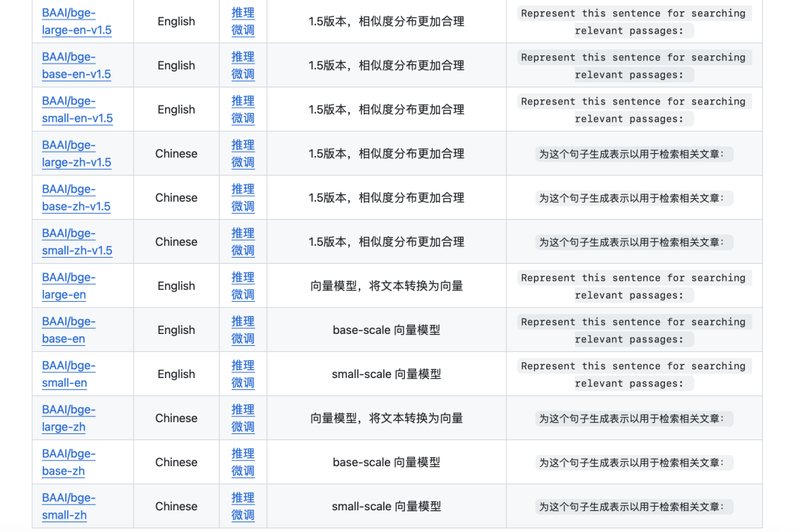Follow the 微调 link in the bge-large-zh row
This screenshot has width=807, height=532.
(x=243, y=427)
